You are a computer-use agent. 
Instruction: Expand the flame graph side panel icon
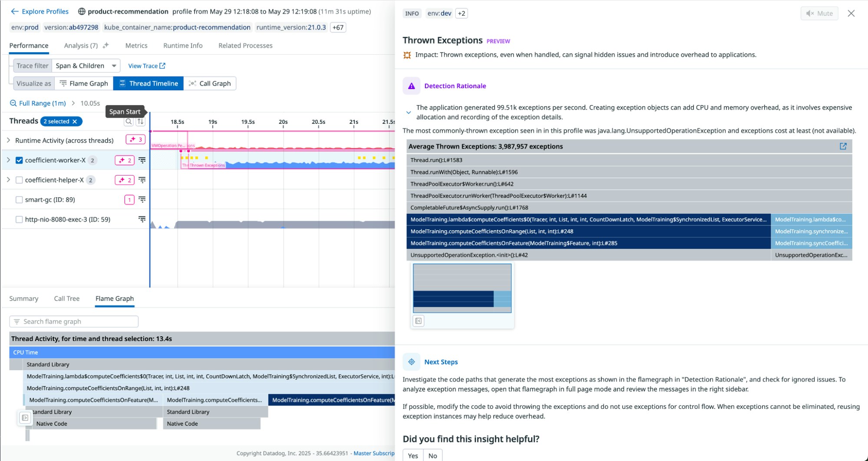pos(25,418)
